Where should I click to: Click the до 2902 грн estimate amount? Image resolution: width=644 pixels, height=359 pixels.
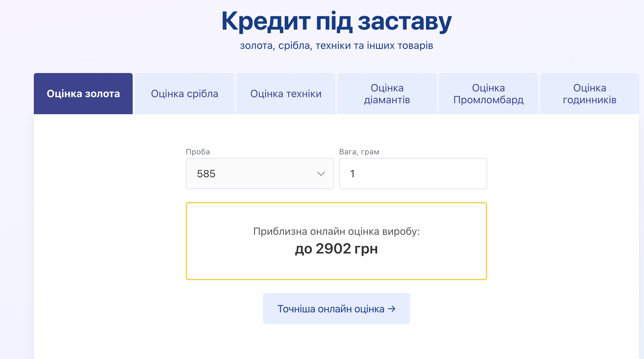(x=336, y=249)
